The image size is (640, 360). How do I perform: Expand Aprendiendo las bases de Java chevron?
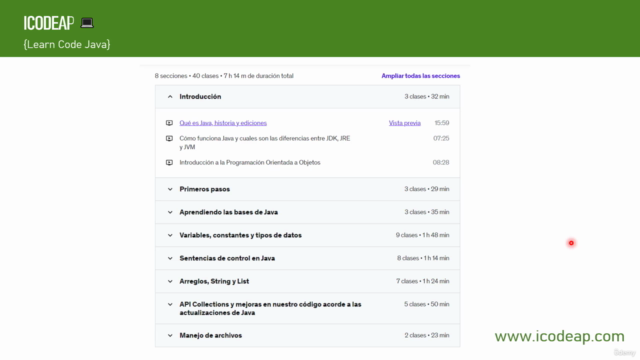tap(170, 212)
